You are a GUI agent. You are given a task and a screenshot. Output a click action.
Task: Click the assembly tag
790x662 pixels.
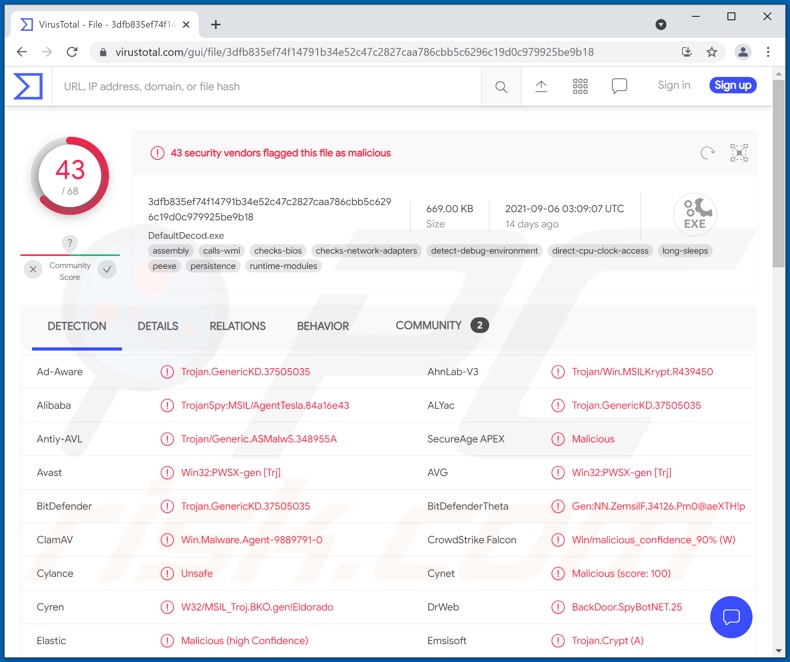[170, 251]
